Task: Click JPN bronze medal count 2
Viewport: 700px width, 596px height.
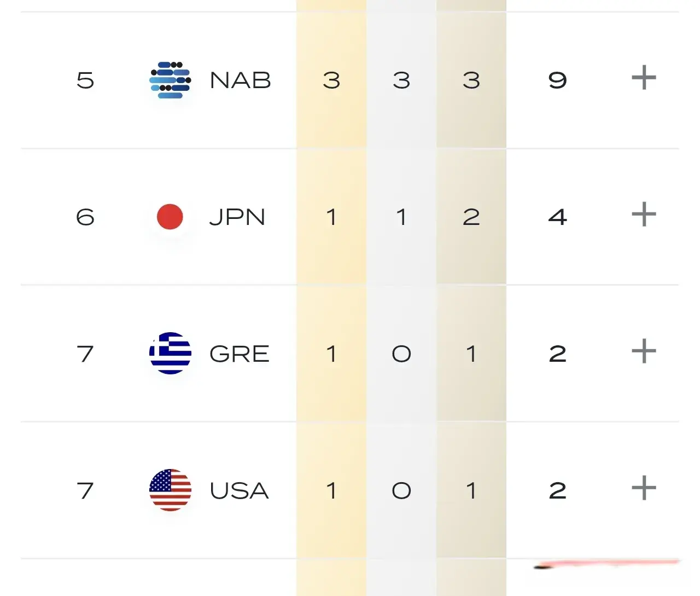Action: [x=471, y=217]
